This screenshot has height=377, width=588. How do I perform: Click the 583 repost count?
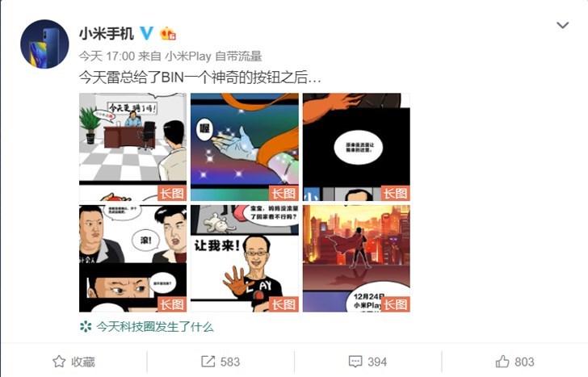click(x=230, y=362)
